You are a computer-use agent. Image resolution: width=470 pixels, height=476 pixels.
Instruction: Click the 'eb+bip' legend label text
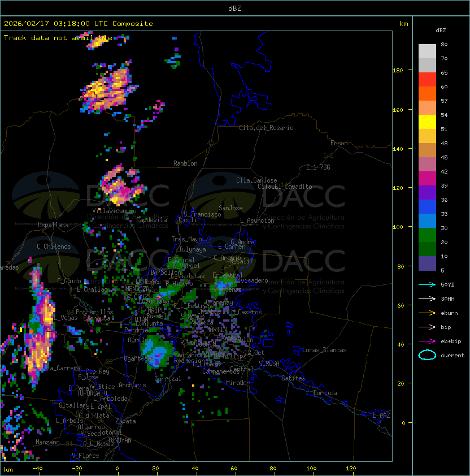pos(451,341)
